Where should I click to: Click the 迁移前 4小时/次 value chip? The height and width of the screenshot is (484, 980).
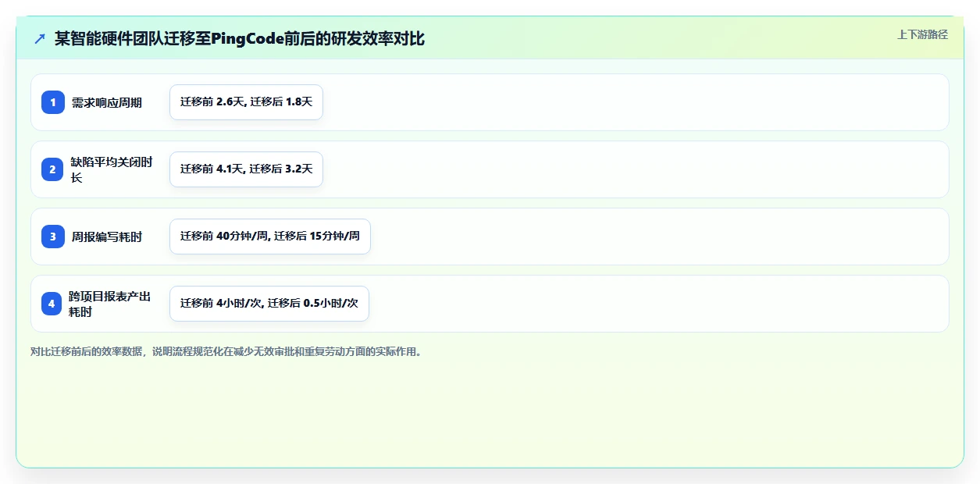(x=269, y=304)
